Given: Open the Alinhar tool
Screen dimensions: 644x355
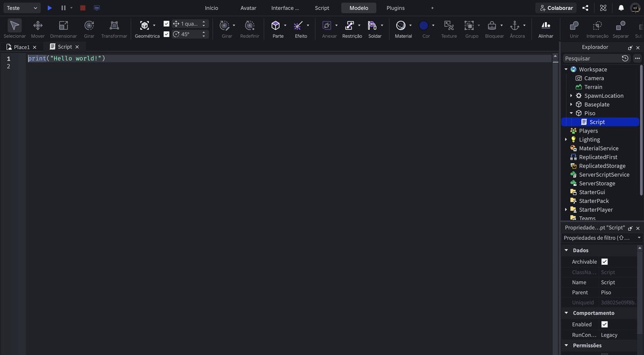Looking at the screenshot, I should pyautogui.click(x=546, y=28).
